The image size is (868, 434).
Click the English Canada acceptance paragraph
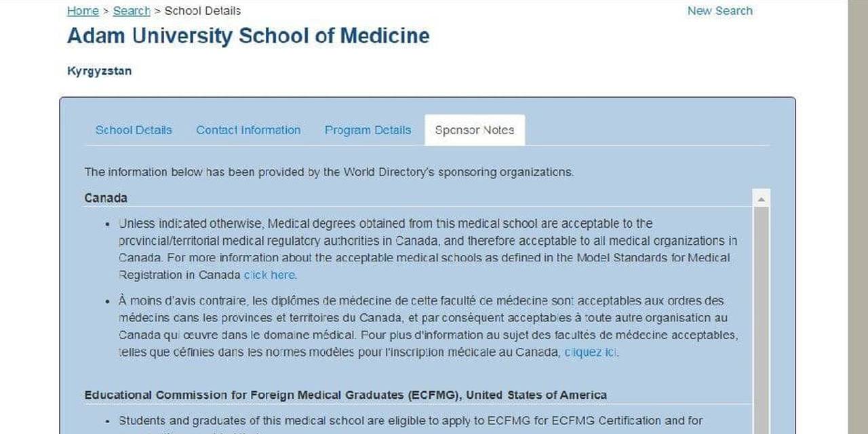(x=427, y=249)
